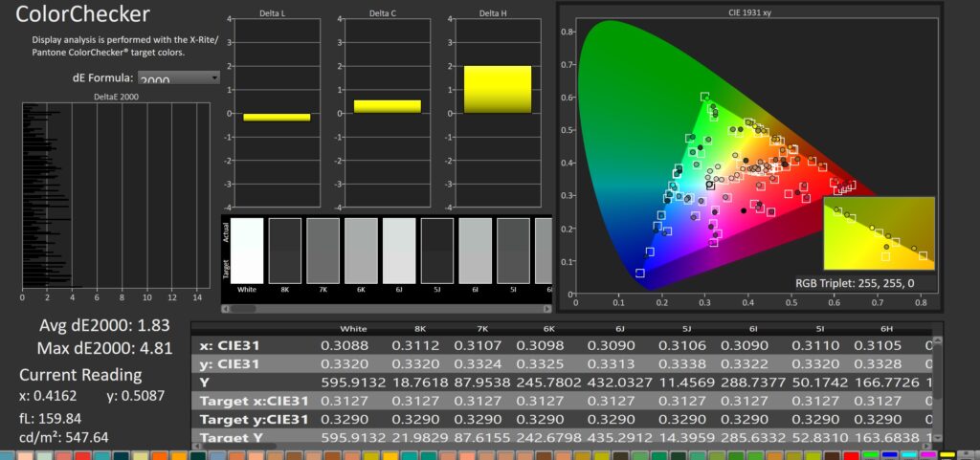The image size is (980, 460).
Task: Choose the 6K gray patch swatch
Action: [361, 251]
